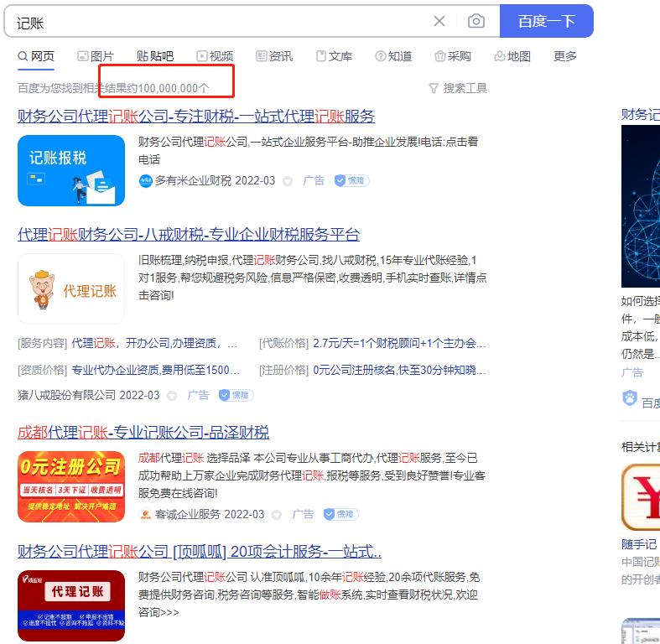
Task: Open the 多有米企业财税 source link
Action: pos(193,181)
